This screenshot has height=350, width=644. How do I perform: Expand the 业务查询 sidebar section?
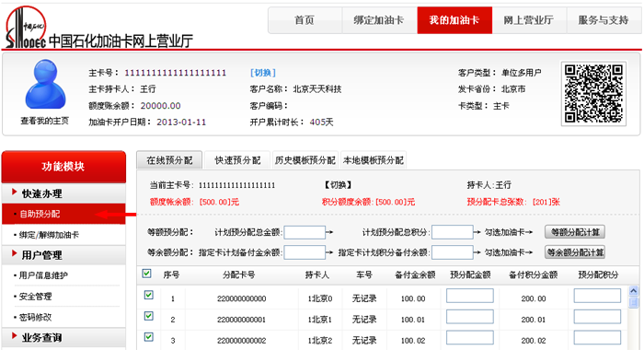click(x=63, y=338)
